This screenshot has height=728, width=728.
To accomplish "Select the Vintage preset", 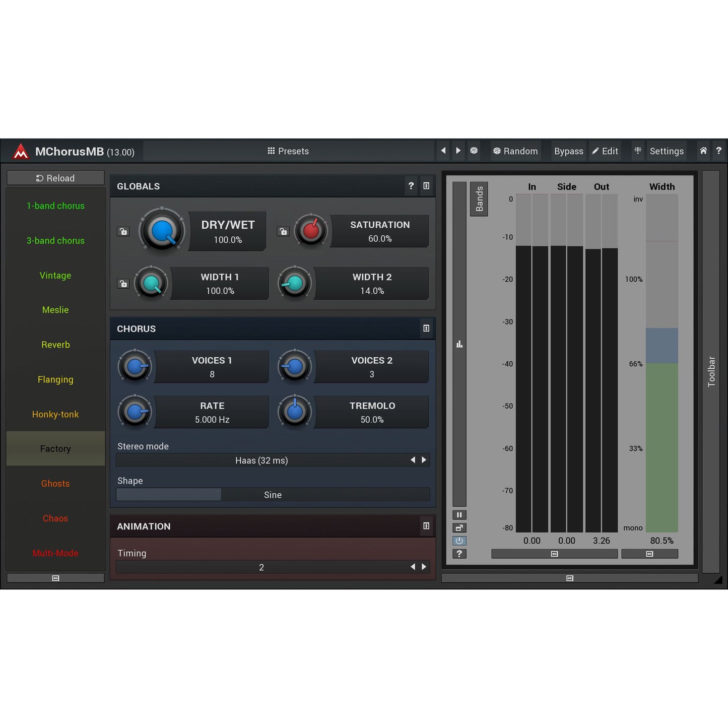I will tap(55, 276).
